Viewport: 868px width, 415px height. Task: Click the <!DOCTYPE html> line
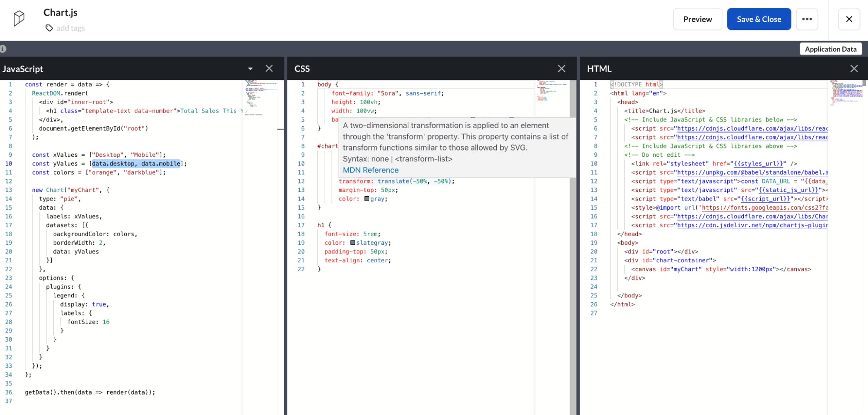[636, 85]
